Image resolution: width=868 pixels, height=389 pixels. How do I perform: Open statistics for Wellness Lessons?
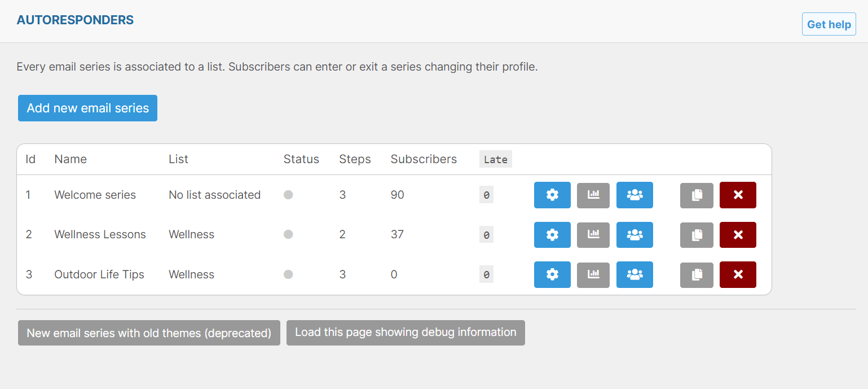593,235
